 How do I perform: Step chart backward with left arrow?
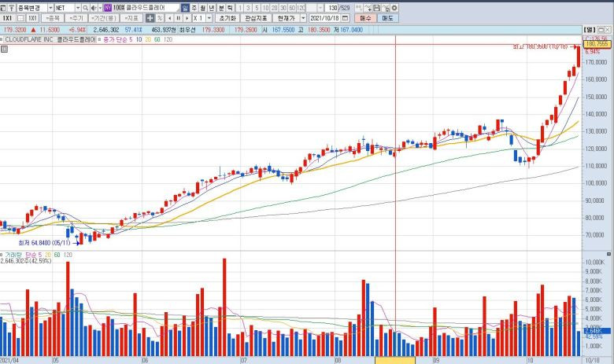(x=169, y=18)
